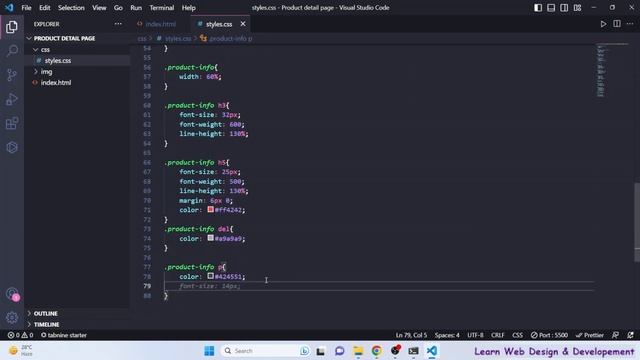
Task: Open the Windows Start button
Action: (209, 351)
